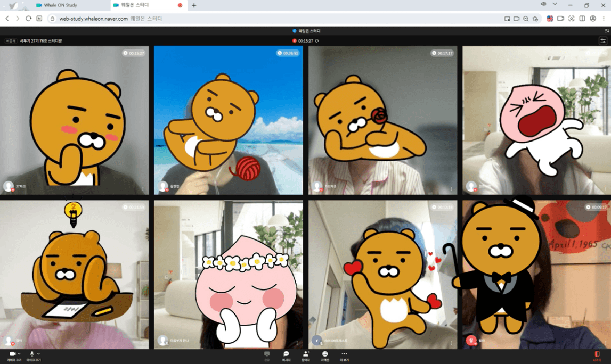611x364 pixels.
Task: Select the Ryan in tuxedo video tile
Action: click(x=536, y=275)
